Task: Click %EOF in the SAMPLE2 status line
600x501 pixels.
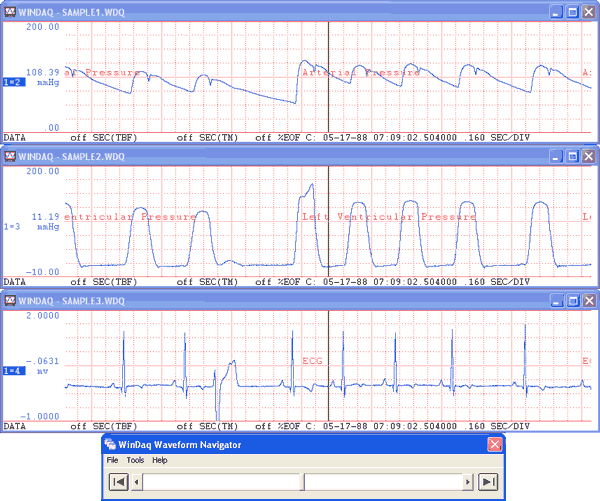Action: (x=289, y=282)
